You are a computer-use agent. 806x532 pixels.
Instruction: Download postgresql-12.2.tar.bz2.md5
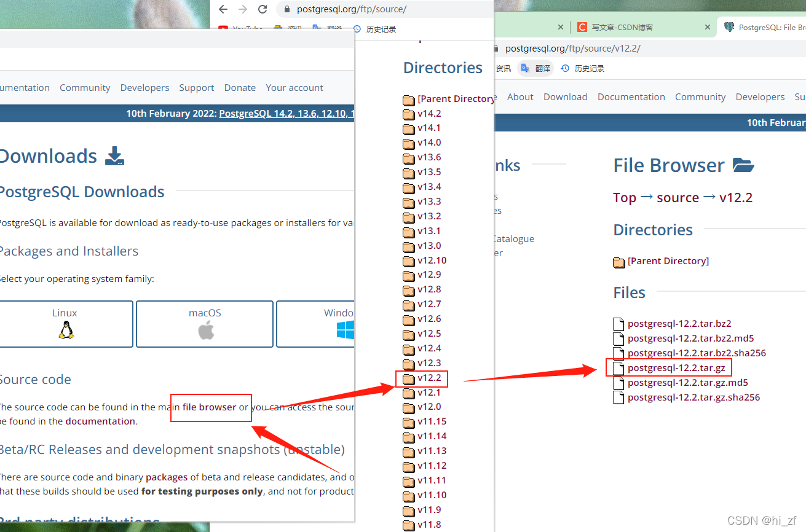[691, 338]
